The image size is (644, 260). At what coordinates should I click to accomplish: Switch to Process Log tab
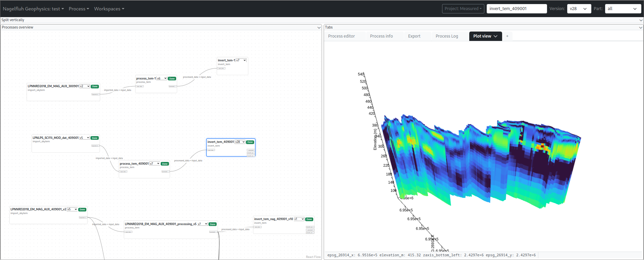click(x=447, y=36)
